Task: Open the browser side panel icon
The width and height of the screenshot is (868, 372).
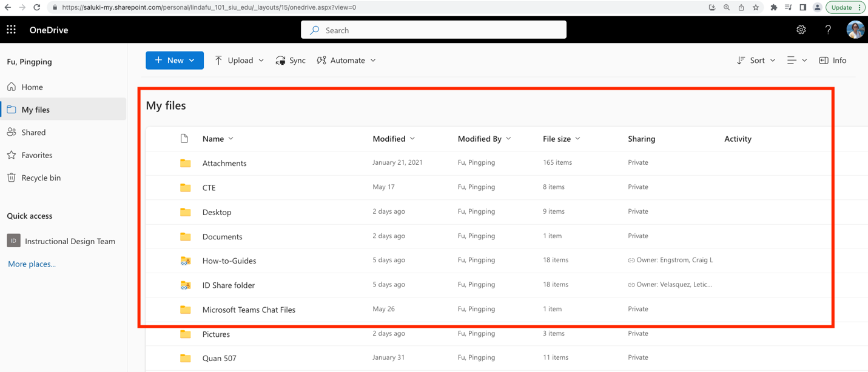Action: [802, 7]
